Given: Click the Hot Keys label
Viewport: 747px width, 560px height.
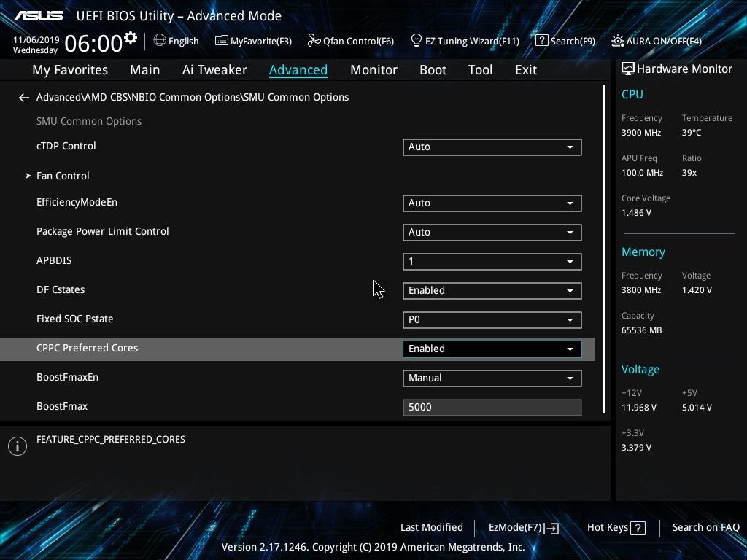Looking at the screenshot, I should [x=608, y=528].
